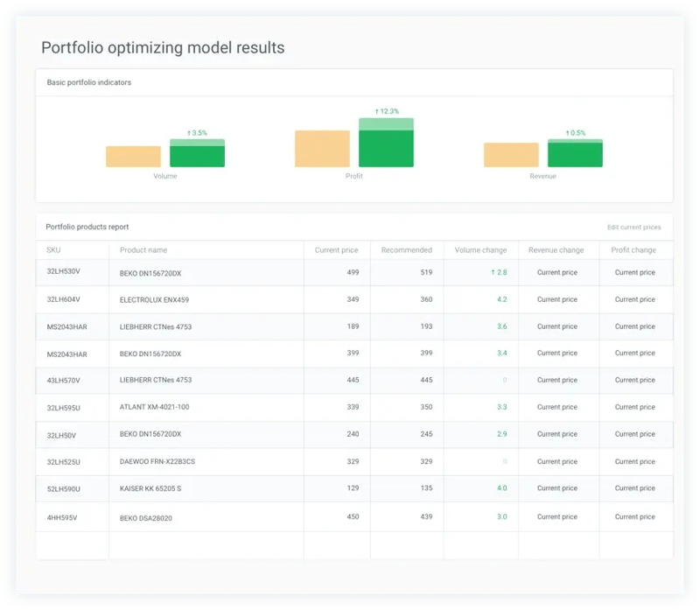Click recommended price 519
700x610 pixels.
(x=426, y=272)
